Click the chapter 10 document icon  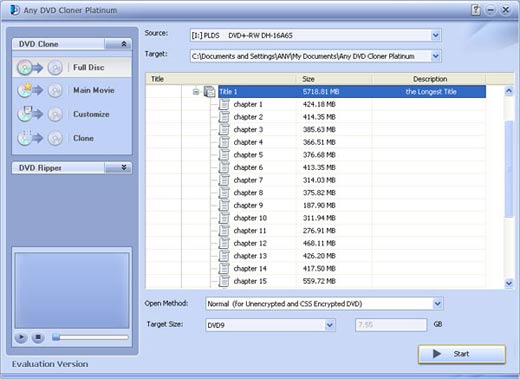[x=224, y=218]
